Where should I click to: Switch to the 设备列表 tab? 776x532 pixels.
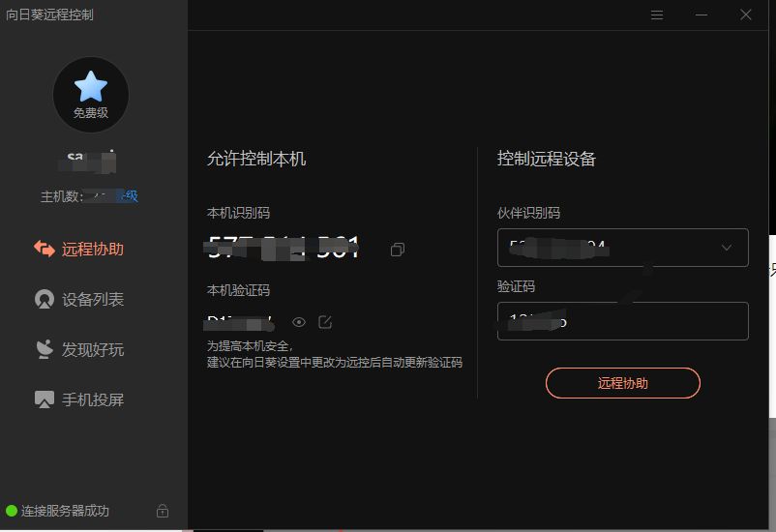click(79, 299)
